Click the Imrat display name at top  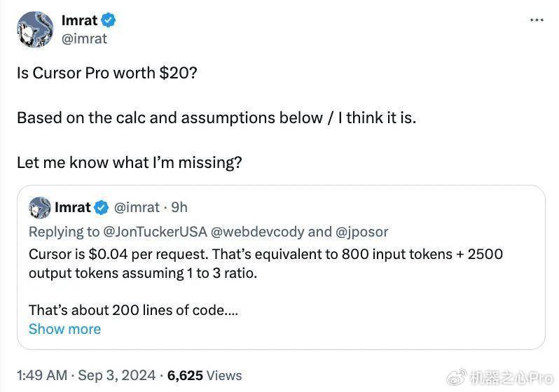[79, 20]
